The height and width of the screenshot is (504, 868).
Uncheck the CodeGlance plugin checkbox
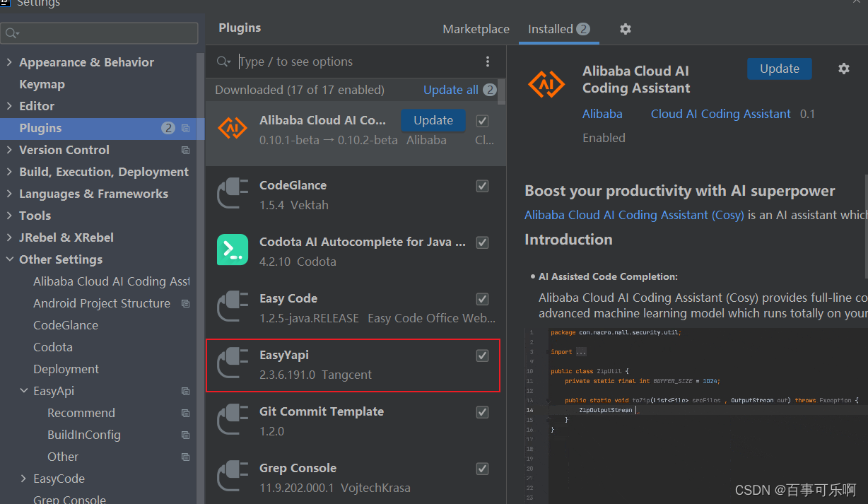[482, 186]
